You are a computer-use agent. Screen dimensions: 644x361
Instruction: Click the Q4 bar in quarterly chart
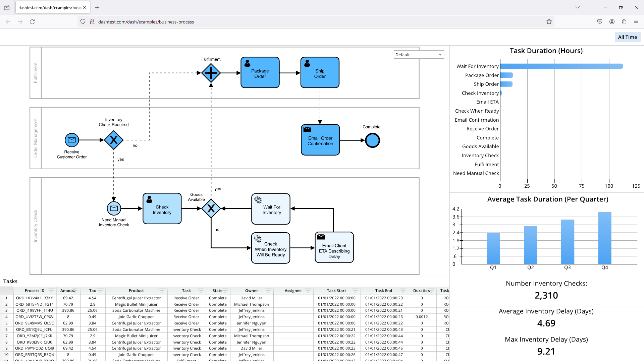click(605, 238)
